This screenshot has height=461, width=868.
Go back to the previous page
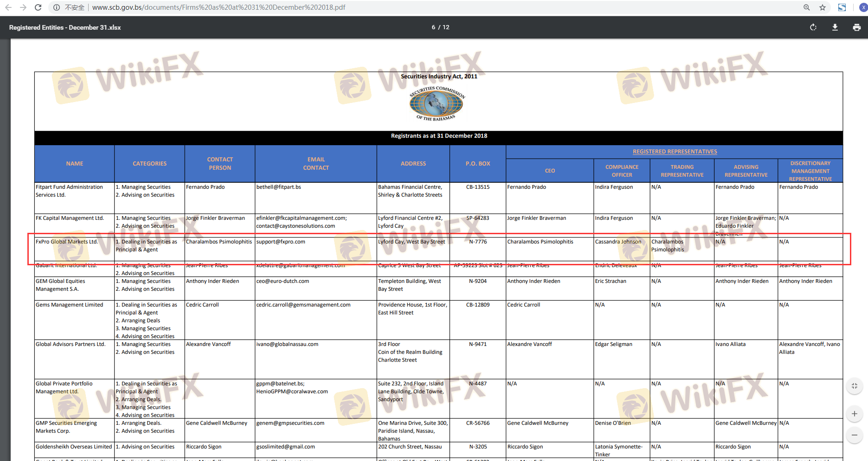pos(8,7)
